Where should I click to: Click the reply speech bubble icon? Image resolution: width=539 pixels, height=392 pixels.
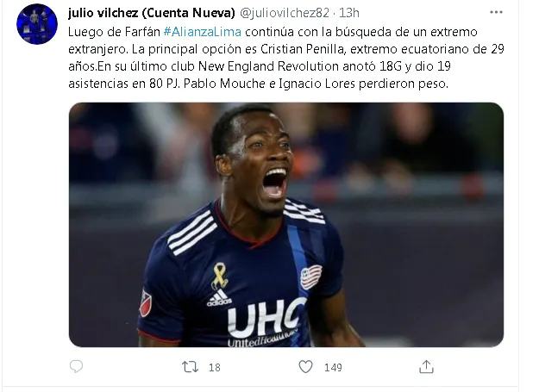click(x=76, y=367)
